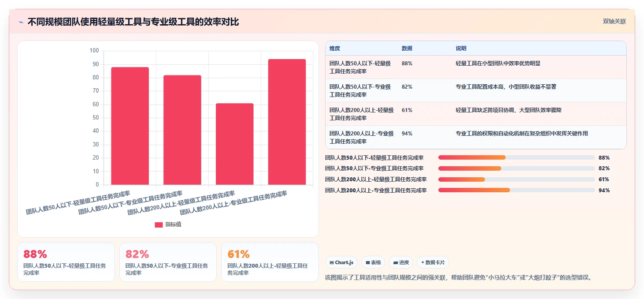Click the Chart.js tag chip
This screenshot has width=644, height=299.
[341, 262]
